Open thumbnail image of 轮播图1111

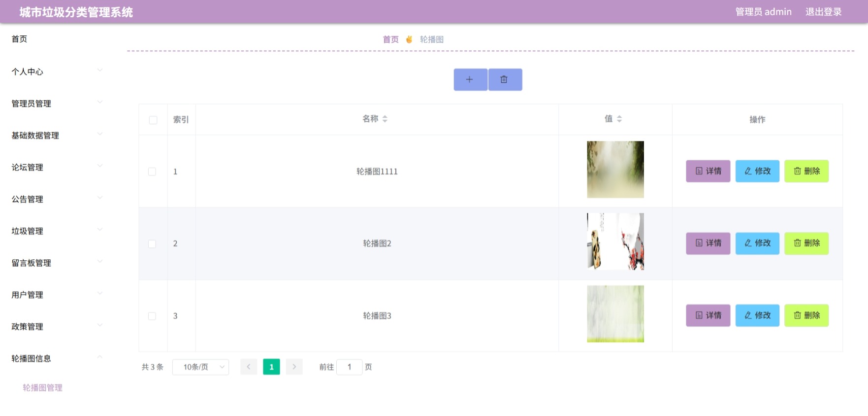point(615,170)
